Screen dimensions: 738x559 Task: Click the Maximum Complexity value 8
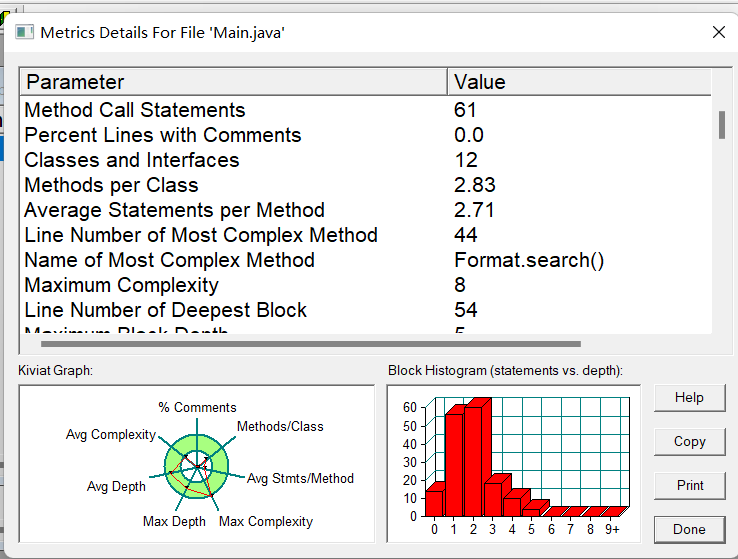460,285
